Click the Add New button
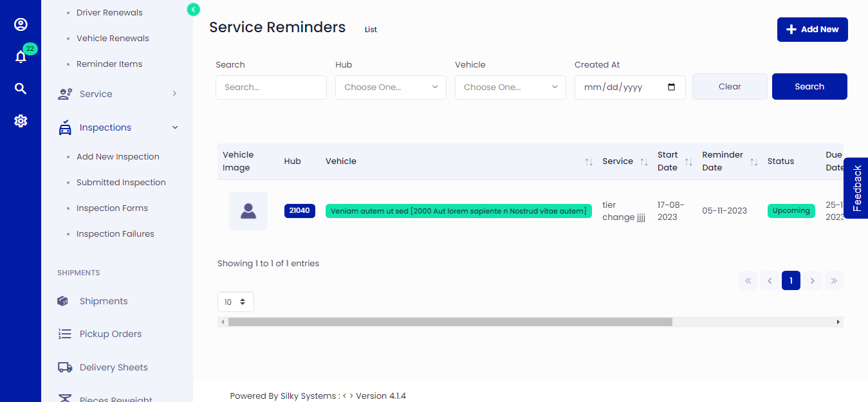This screenshot has height=402, width=868. (812, 29)
